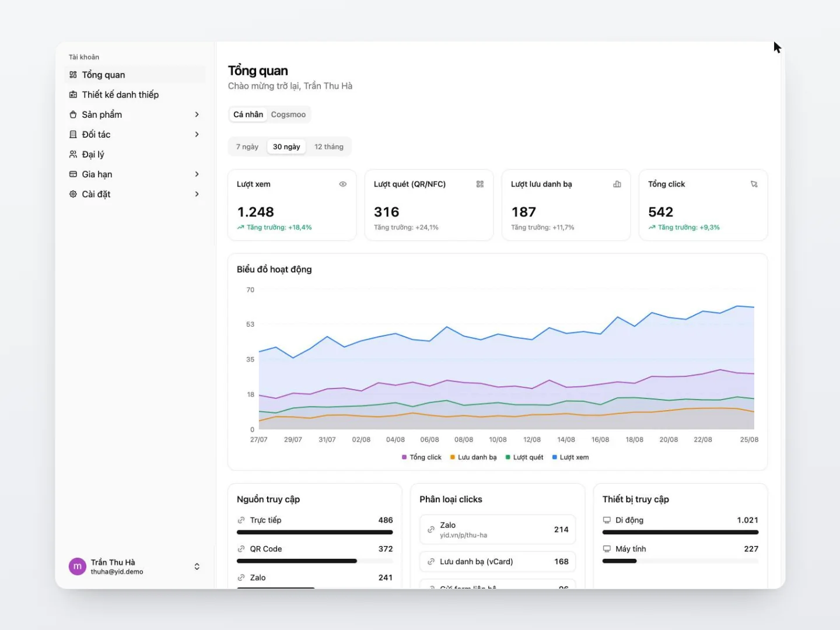The width and height of the screenshot is (840, 630).
Task: Switch to the Cá nhân tab
Action: tap(248, 114)
